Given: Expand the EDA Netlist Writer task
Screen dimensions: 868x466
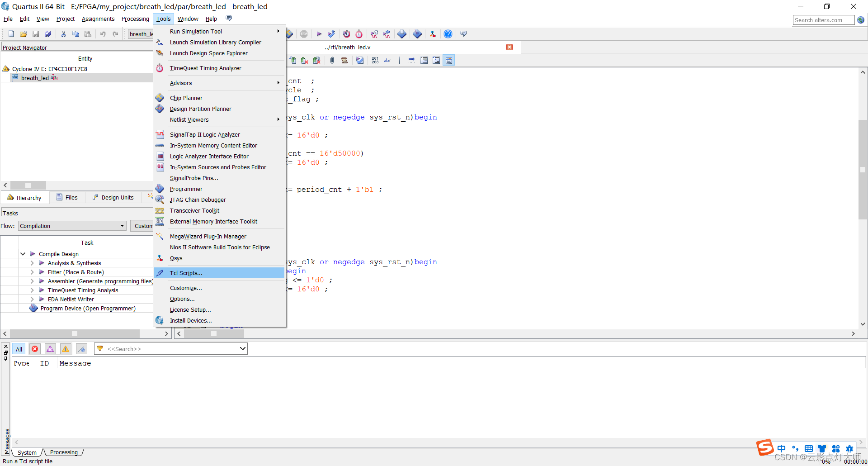Looking at the screenshot, I should (x=32, y=299).
